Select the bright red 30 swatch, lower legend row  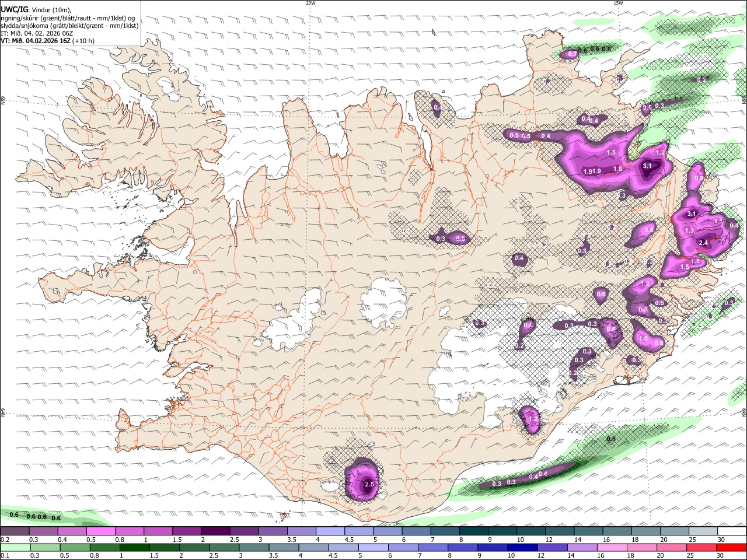tap(731, 548)
